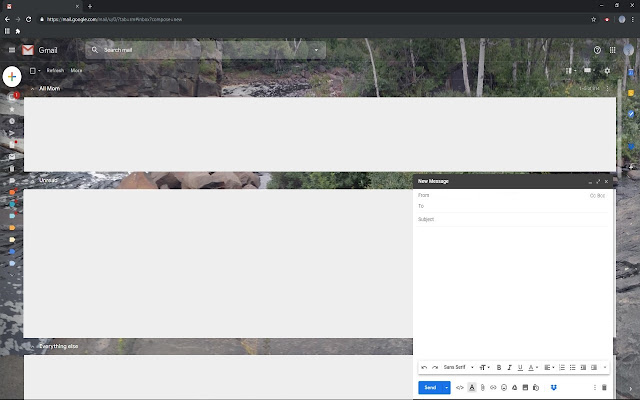Decrease indent in the compose toolbar
640x400 pixels.
[583, 368]
